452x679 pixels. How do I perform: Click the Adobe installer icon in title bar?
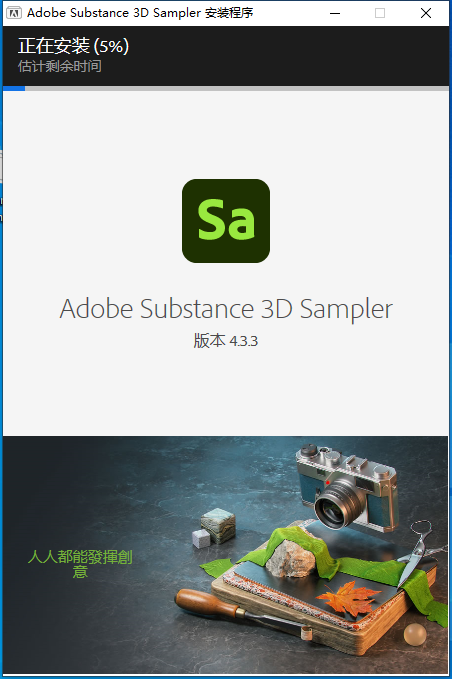pos(13,13)
